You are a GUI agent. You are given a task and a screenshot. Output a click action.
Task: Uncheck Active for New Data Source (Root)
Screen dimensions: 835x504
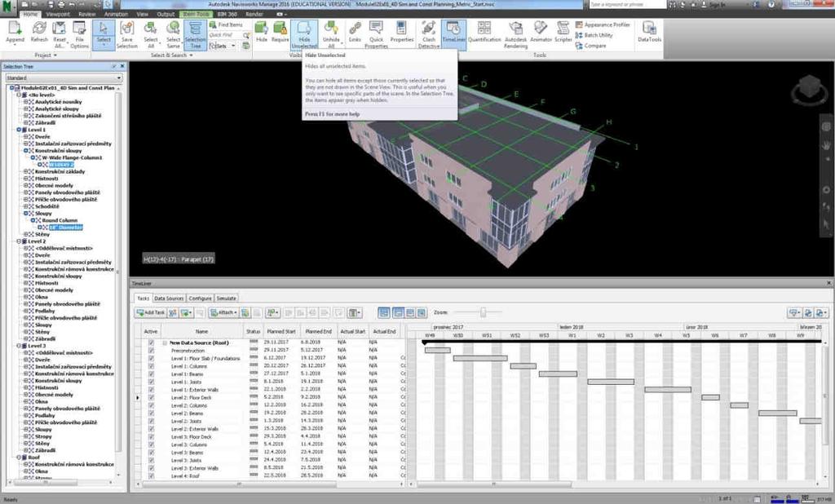(x=151, y=343)
